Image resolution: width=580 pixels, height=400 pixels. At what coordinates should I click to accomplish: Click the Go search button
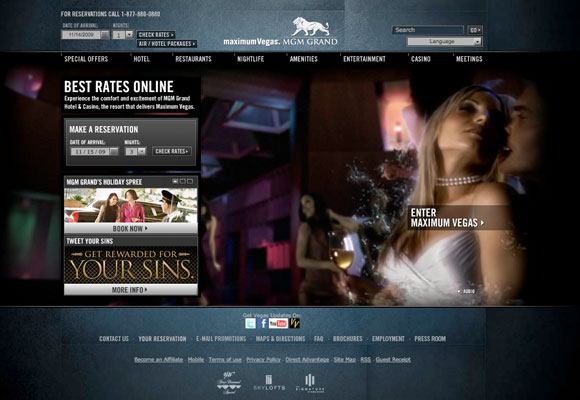point(475,30)
